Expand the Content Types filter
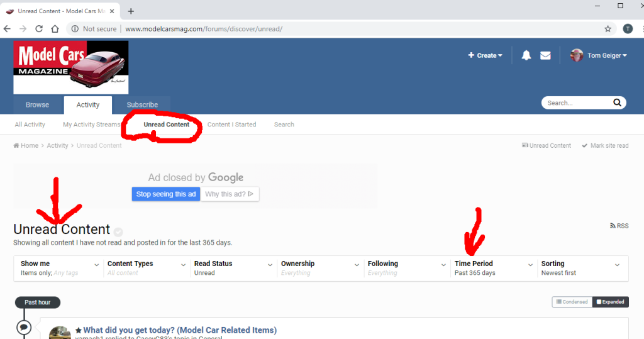The width and height of the screenshot is (644, 339). click(x=147, y=268)
